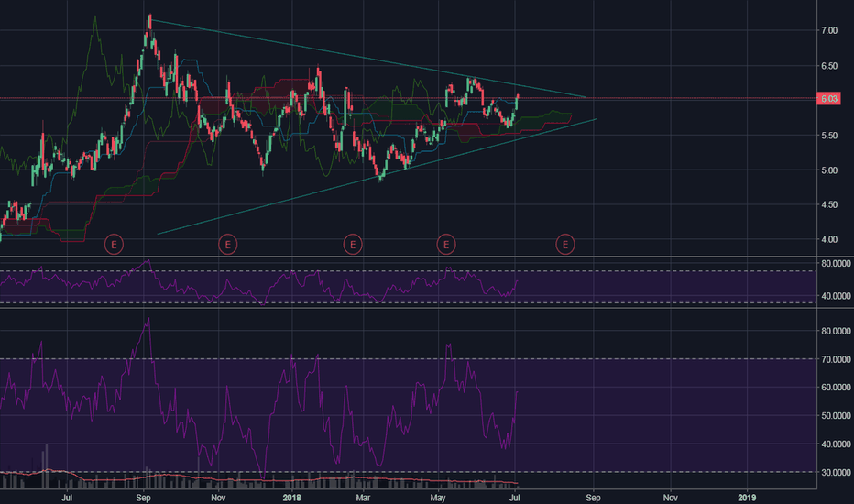Viewport: 854px width, 504px height.
Task: Click the 7.00 price axis label
Action: (829, 30)
